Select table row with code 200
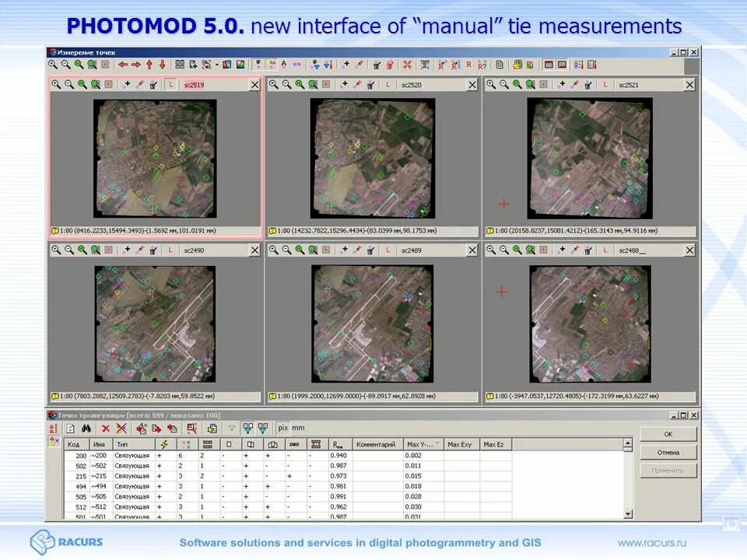The height and width of the screenshot is (560, 747). click(x=288, y=455)
